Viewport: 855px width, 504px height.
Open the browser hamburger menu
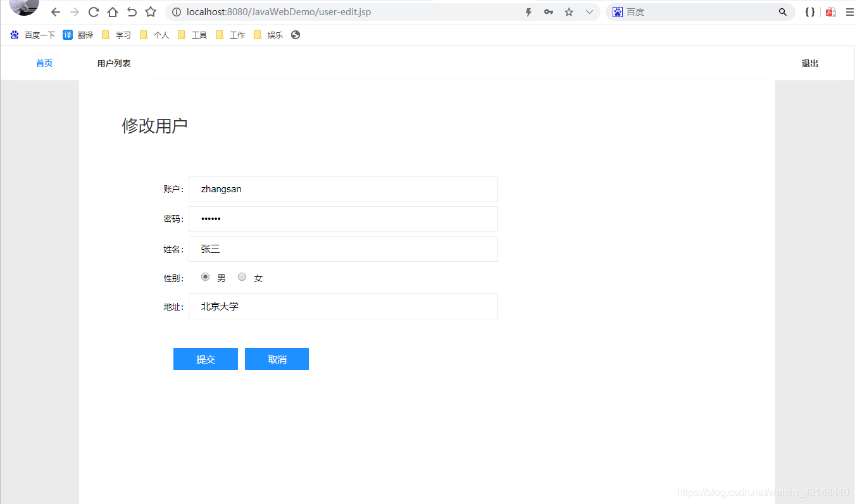tap(850, 11)
